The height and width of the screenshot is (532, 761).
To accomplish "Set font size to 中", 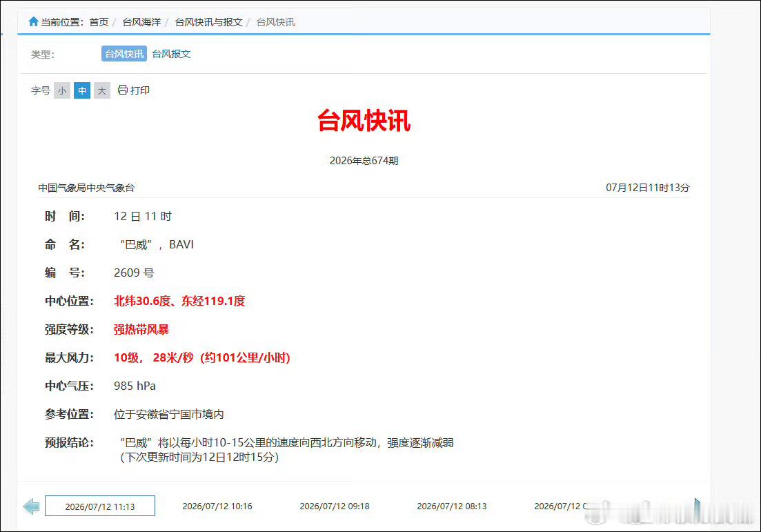I will tap(82, 90).
